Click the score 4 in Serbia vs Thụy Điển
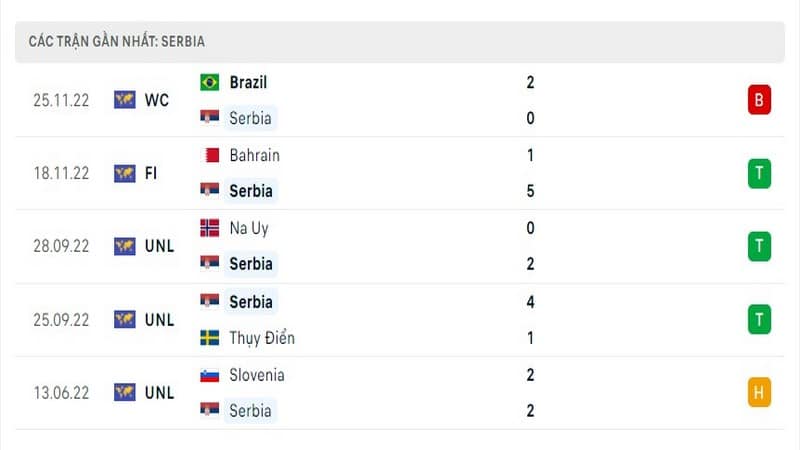The image size is (800, 450). click(x=530, y=302)
